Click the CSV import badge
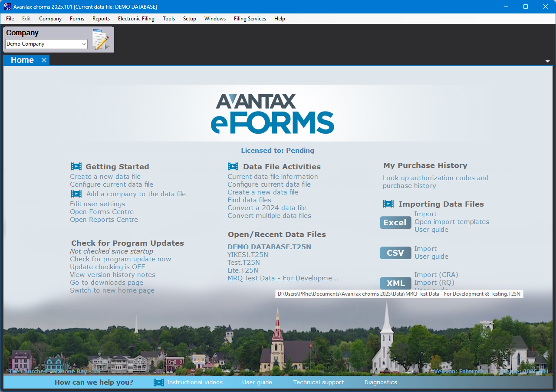This screenshot has width=556, height=392. tap(395, 253)
